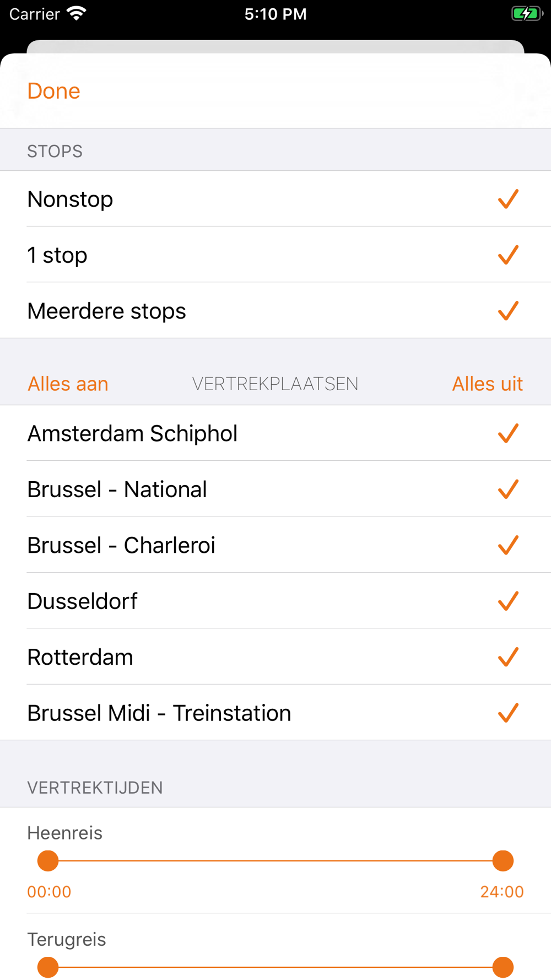
Task: Tap the Done button
Action: pos(53,91)
